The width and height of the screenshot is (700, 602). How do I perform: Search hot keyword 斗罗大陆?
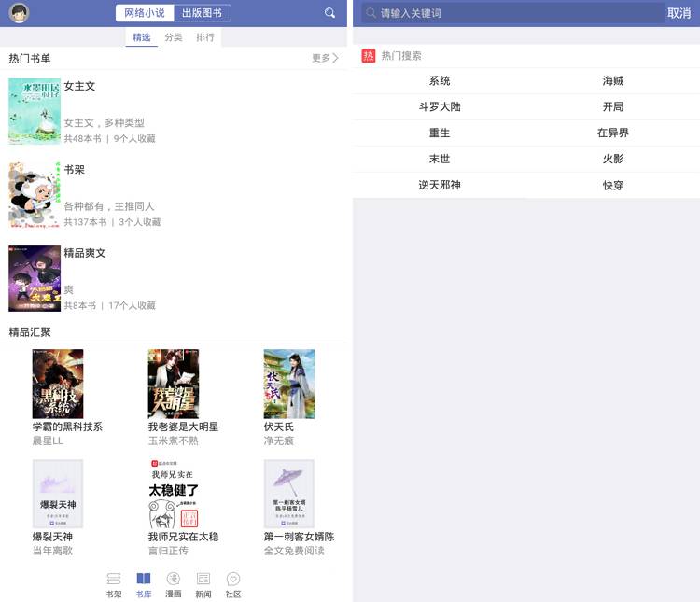(440, 106)
